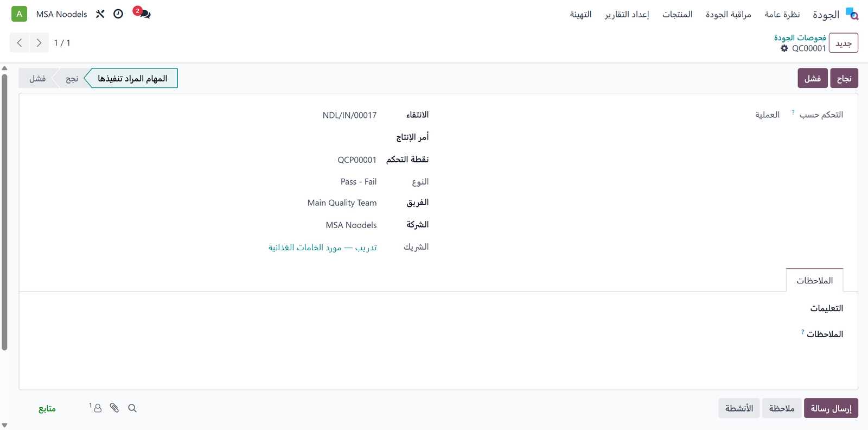Click the vertical scrollbar thumb
This screenshot has height=430, width=868.
point(4,212)
